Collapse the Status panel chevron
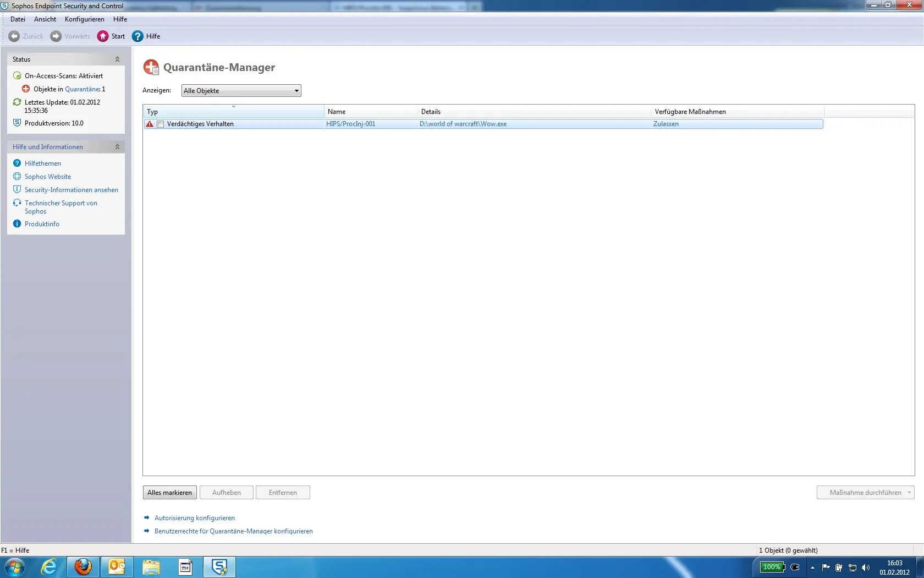924x578 pixels. pyautogui.click(x=117, y=59)
